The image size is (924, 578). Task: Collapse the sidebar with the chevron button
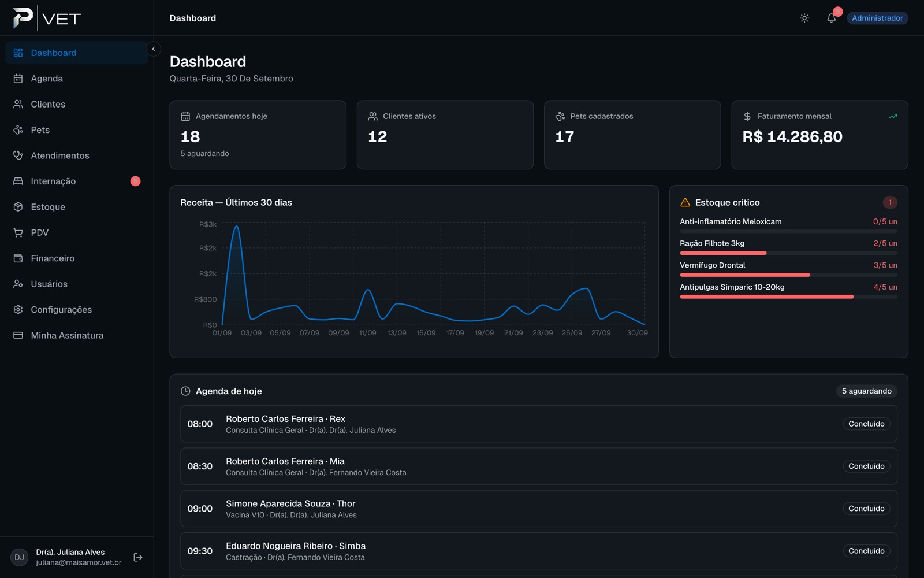154,49
